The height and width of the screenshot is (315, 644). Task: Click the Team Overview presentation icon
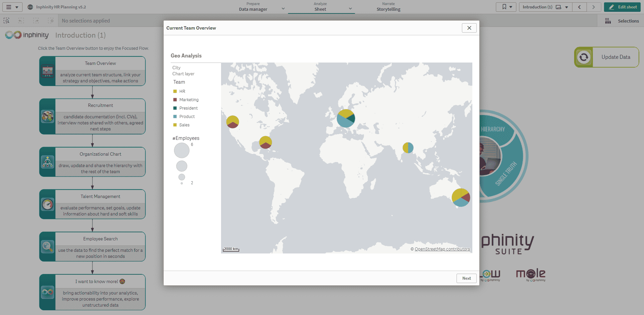tap(47, 71)
